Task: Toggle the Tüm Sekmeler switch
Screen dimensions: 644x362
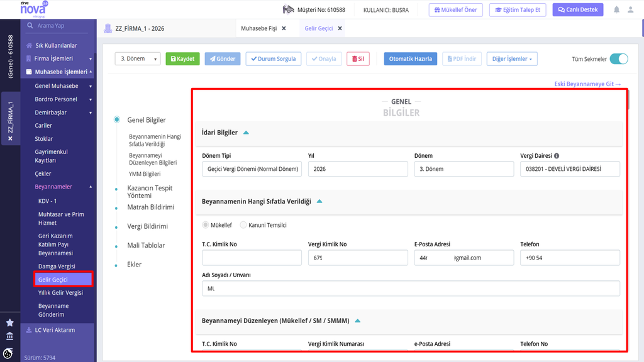Action: coord(619,58)
